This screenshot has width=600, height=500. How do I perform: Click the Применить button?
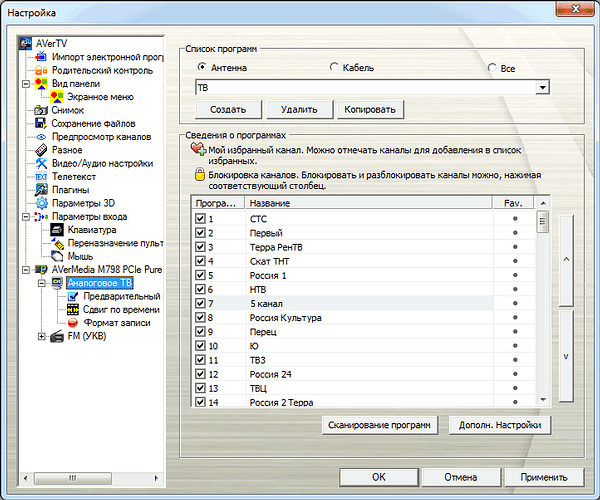544,477
